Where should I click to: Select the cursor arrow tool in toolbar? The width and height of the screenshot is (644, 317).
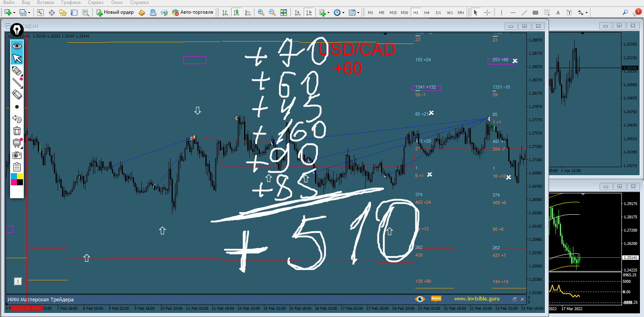(476, 12)
